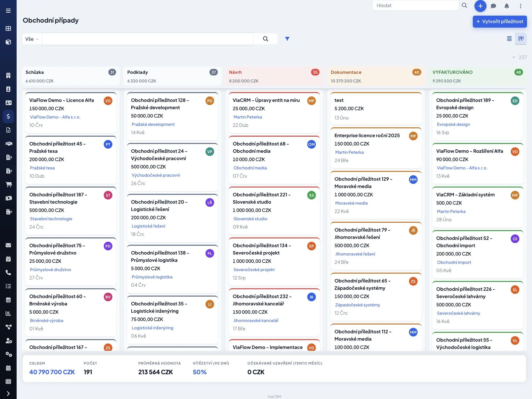
Task: Open the shopping cart sidebar icon
Action: 8,185
